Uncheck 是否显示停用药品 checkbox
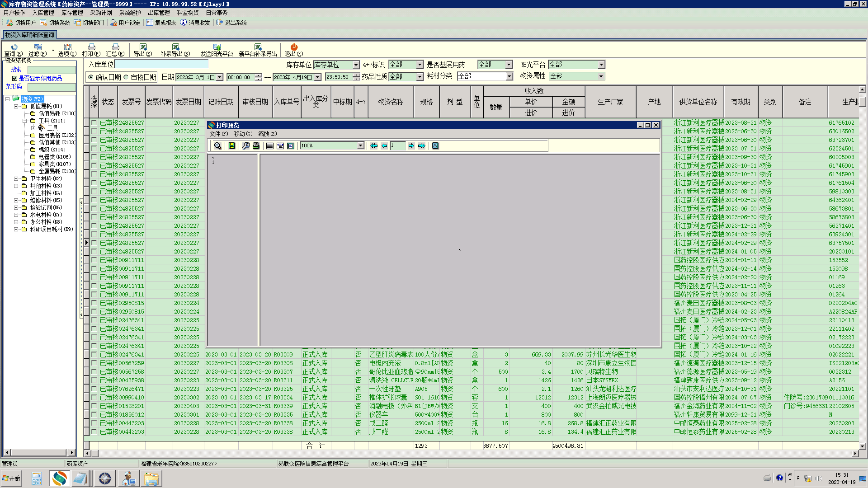This screenshot has width=868, height=488. [14, 79]
